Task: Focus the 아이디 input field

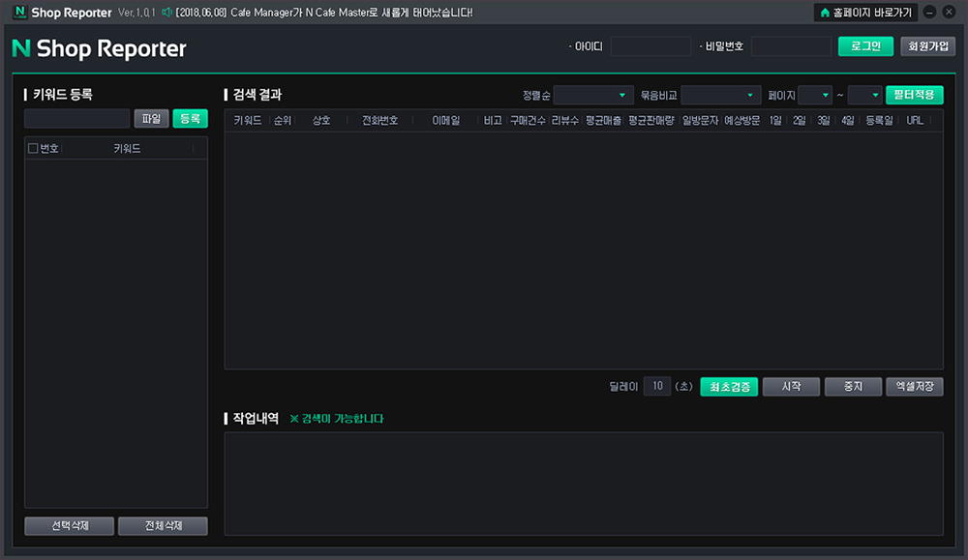Action: point(650,46)
